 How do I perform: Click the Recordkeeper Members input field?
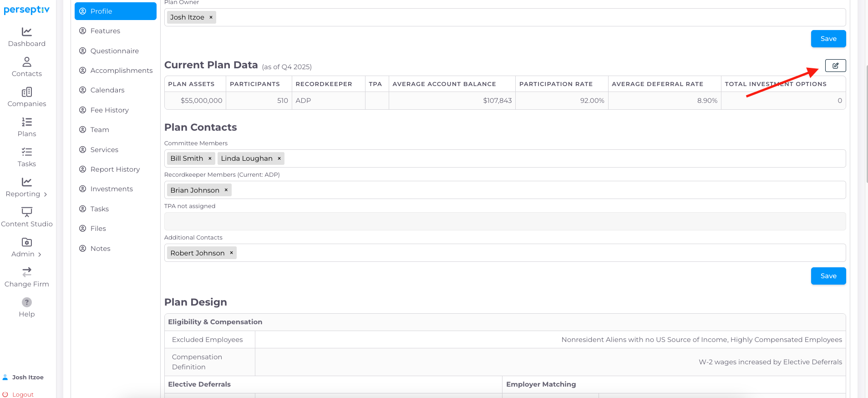[505, 190]
